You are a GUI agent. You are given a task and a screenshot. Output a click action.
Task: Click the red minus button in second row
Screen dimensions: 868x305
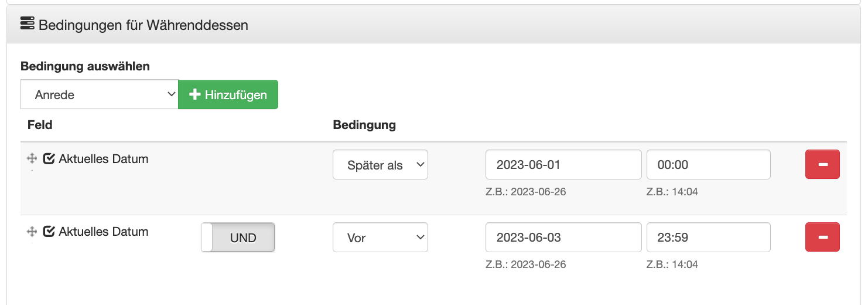(822, 237)
